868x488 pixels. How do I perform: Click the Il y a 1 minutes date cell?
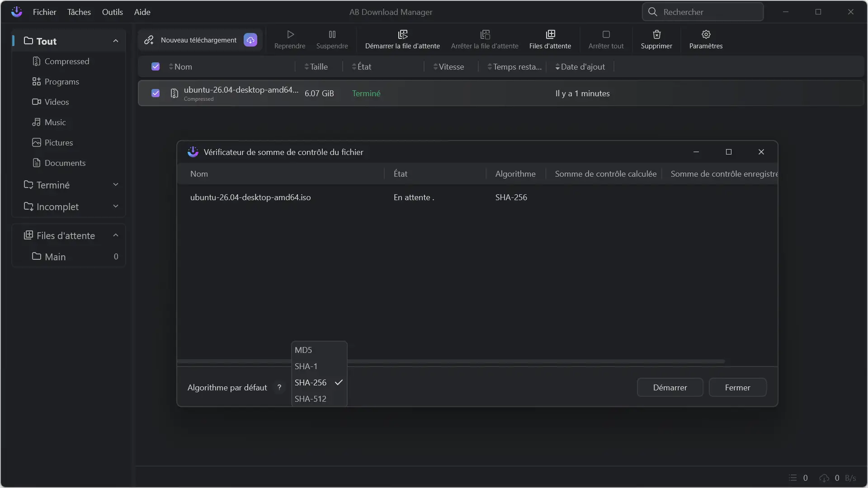coord(582,93)
